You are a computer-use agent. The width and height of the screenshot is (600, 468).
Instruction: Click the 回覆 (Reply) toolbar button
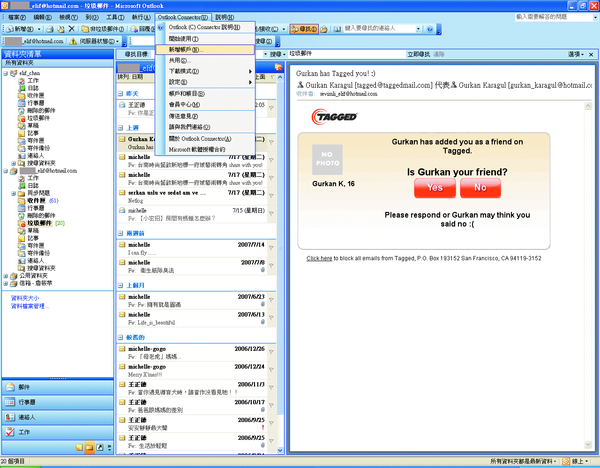tap(142, 29)
